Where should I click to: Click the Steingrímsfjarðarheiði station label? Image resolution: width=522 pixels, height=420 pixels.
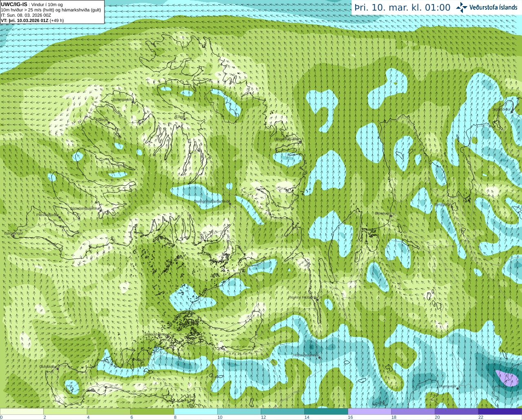(x=211, y=201)
